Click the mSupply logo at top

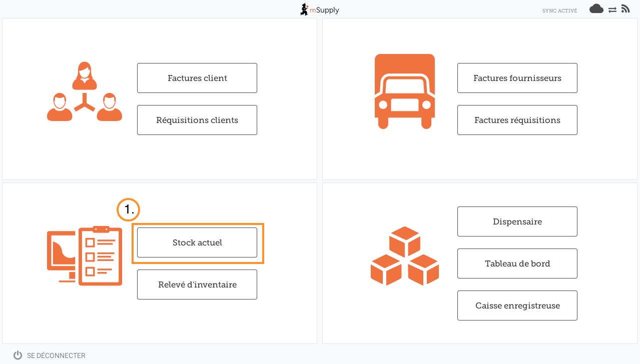(x=320, y=9)
